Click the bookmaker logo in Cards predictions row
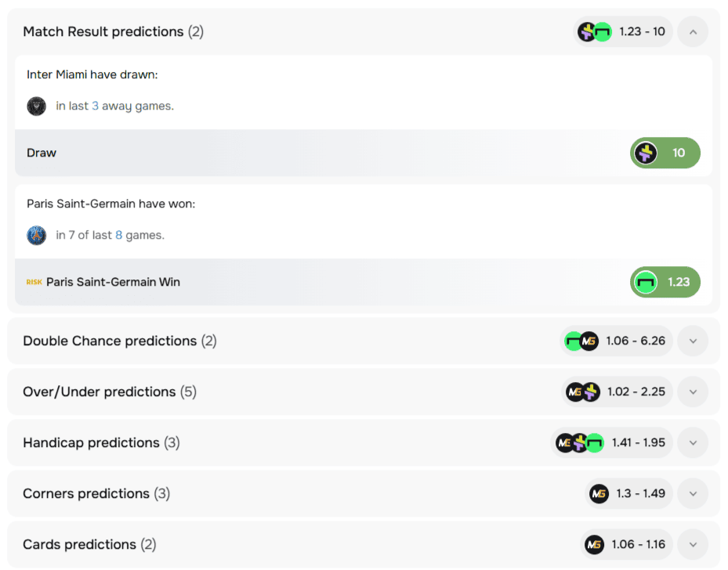This screenshot has width=728, height=570. pyautogui.click(x=595, y=544)
